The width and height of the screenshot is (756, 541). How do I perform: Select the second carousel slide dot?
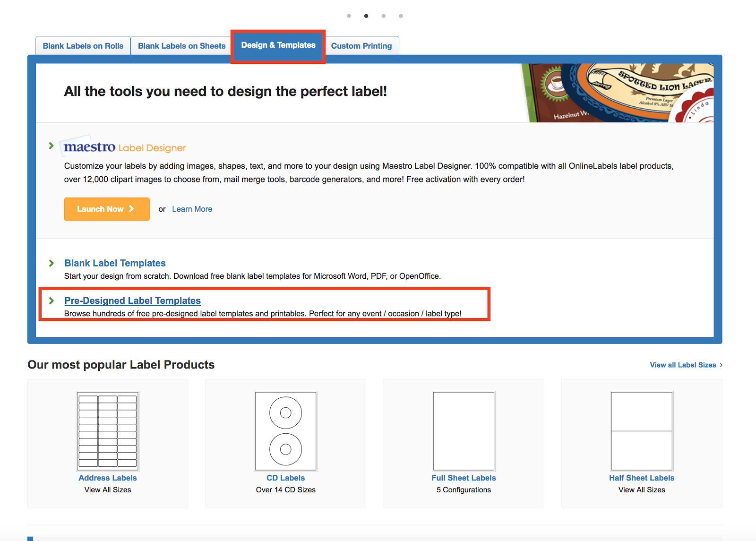tap(366, 16)
